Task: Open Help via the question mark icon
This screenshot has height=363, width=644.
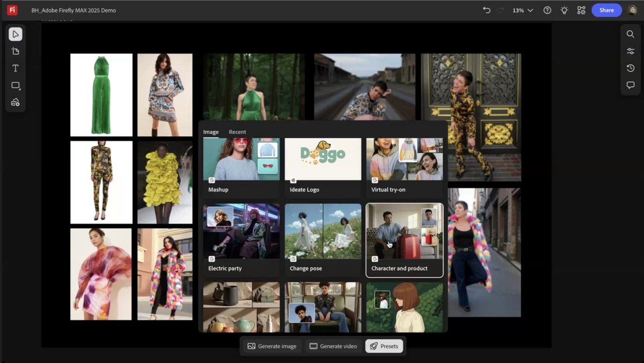Action: (x=547, y=10)
